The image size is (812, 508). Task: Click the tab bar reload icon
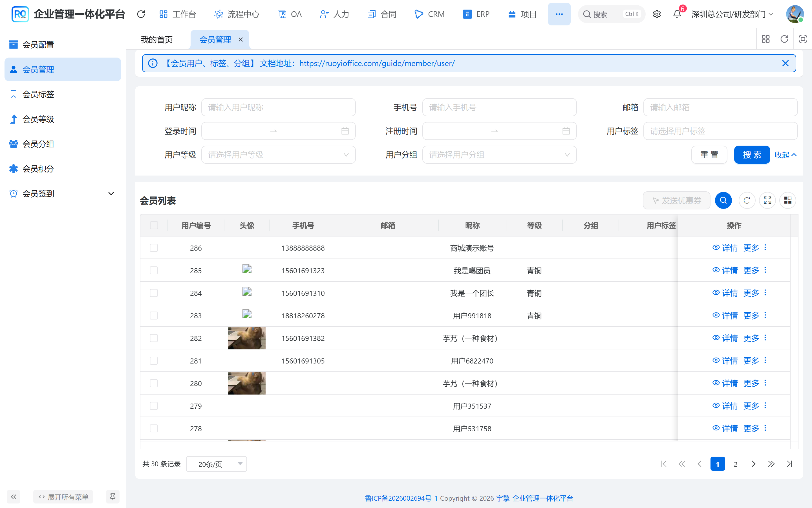(x=784, y=39)
